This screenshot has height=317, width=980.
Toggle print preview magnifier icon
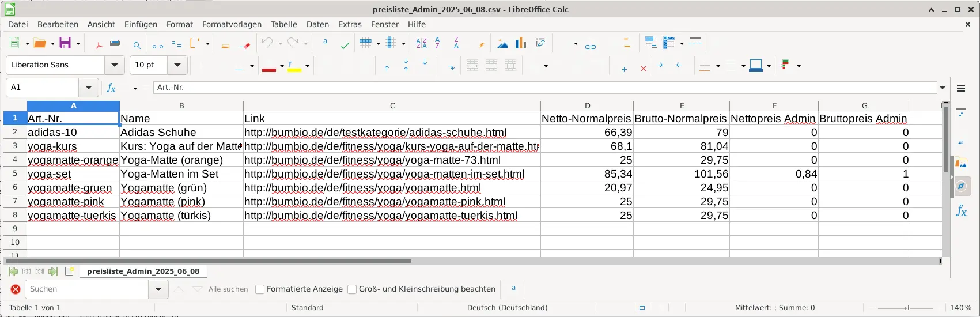coord(137,45)
